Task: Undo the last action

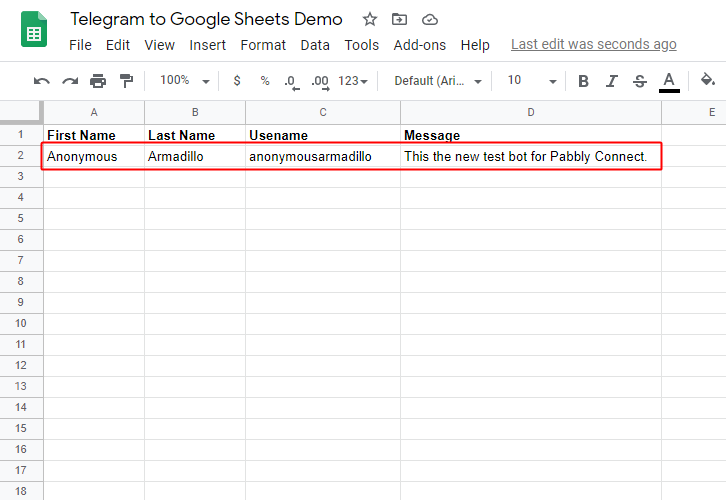Action: [42, 81]
